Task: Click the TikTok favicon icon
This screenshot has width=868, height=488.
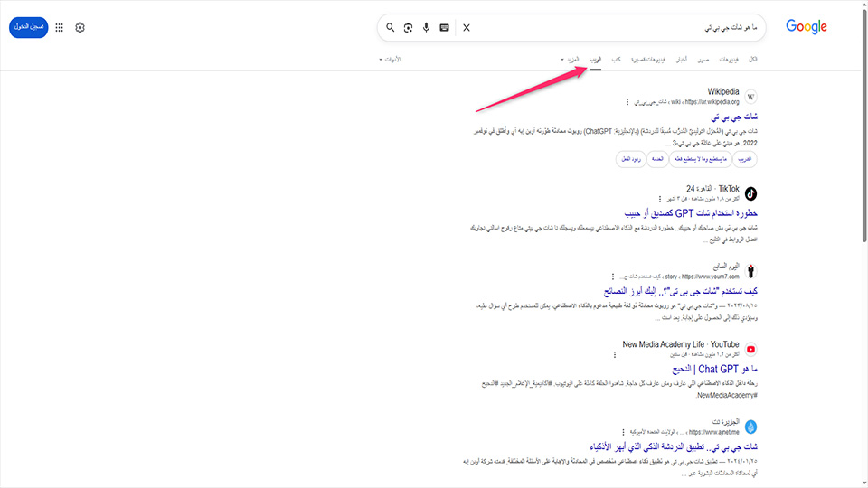Action: (x=750, y=193)
